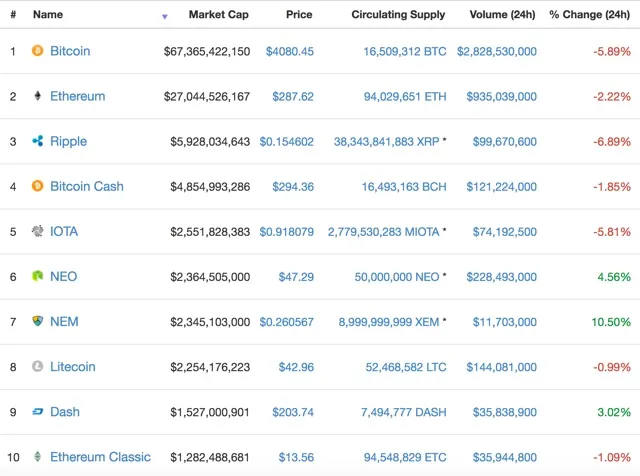Sort by % Change (24h) column header
This screenshot has height=476, width=640.
pyautogui.click(x=589, y=14)
